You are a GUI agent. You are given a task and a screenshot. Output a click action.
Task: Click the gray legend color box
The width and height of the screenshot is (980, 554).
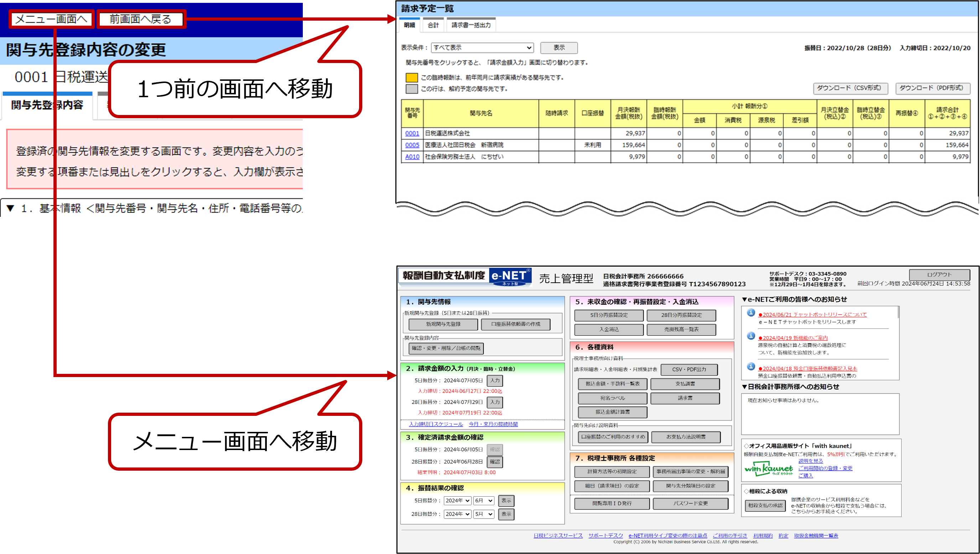(411, 89)
